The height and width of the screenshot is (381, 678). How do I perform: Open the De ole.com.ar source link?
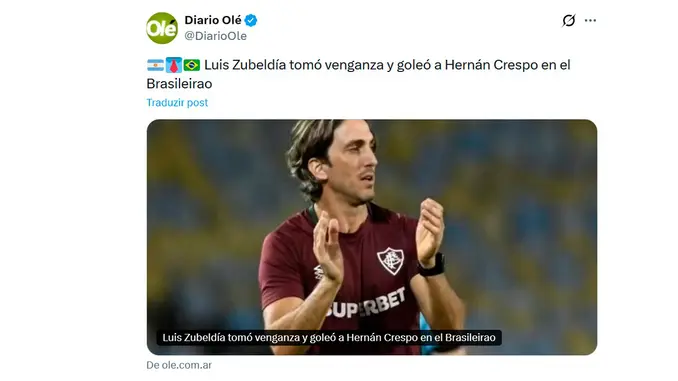click(x=179, y=365)
